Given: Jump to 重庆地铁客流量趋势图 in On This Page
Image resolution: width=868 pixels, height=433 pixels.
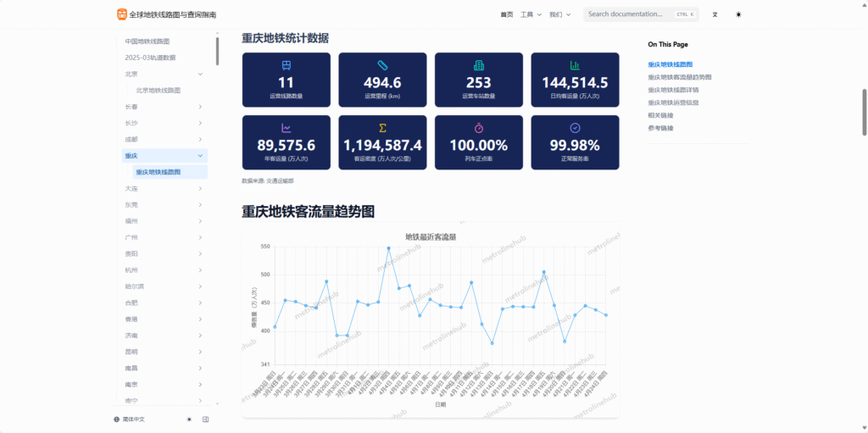Looking at the screenshot, I should tap(680, 77).
